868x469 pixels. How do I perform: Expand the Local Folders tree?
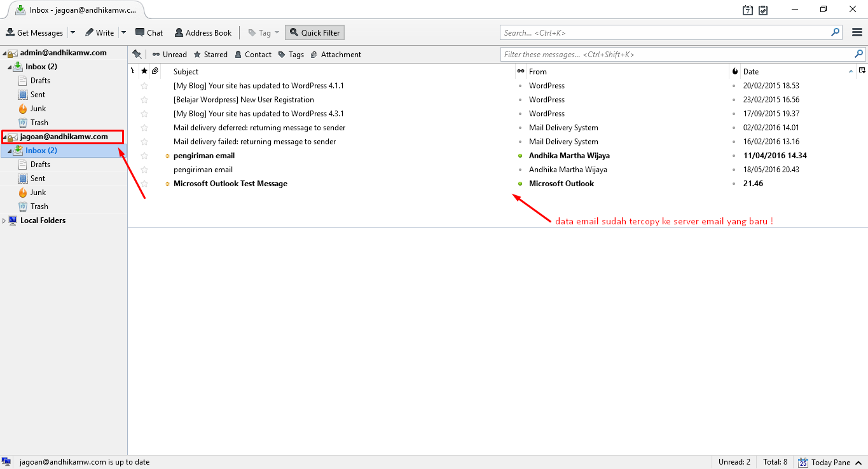pyautogui.click(x=4, y=221)
